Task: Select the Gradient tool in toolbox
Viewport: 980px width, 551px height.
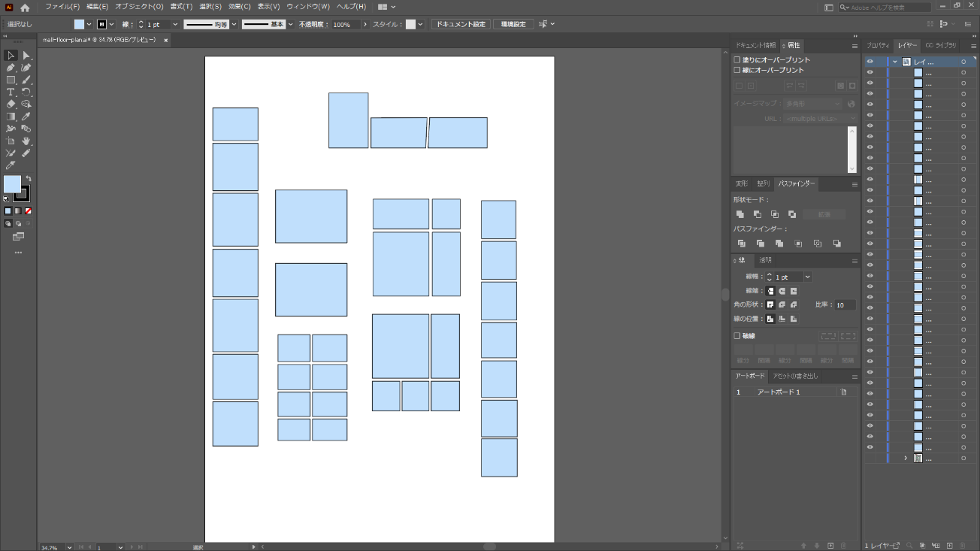Action: coord(11,117)
